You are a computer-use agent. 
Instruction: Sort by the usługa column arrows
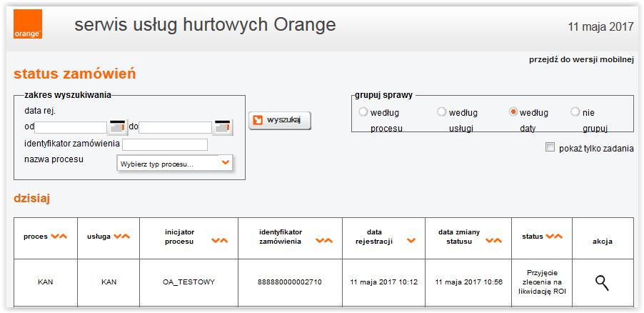121,237
